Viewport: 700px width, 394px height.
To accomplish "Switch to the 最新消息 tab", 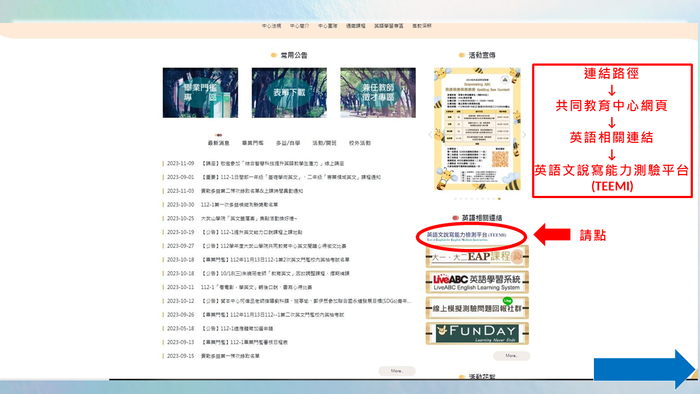I will point(218,143).
